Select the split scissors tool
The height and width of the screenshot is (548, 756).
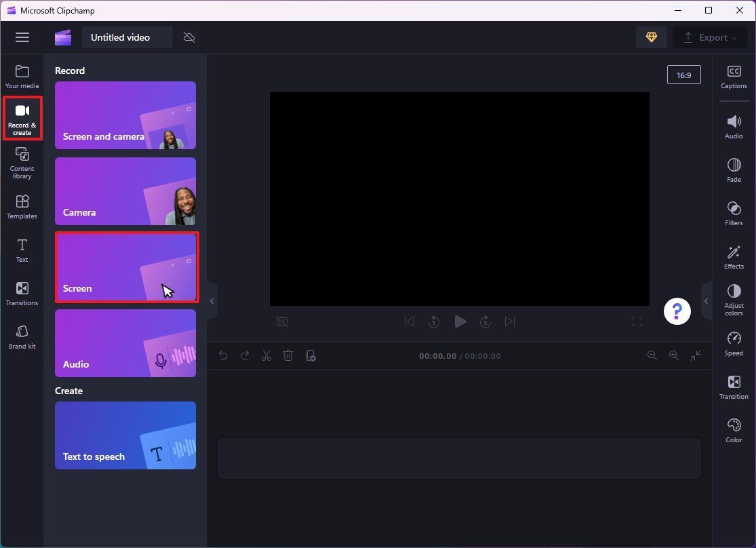tap(266, 355)
